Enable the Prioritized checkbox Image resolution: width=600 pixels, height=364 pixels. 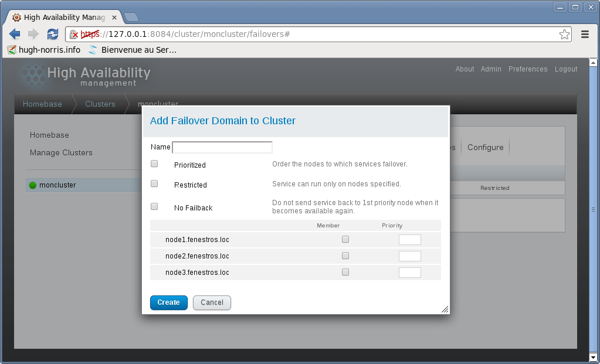point(154,164)
